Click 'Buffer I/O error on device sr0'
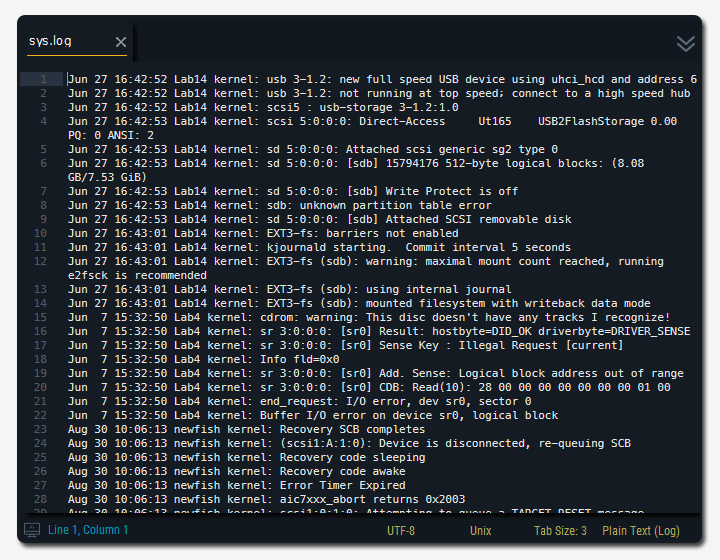The width and height of the screenshot is (720, 560). tap(363, 415)
